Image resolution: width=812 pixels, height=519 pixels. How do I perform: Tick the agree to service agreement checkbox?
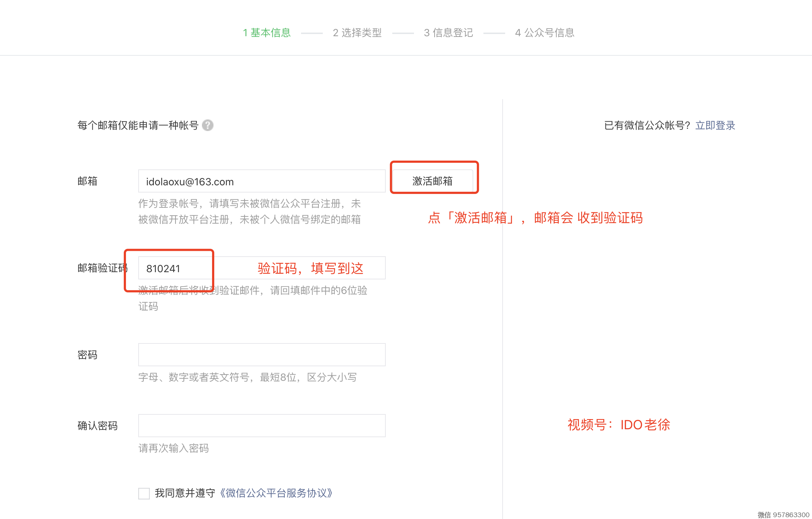(144, 493)
